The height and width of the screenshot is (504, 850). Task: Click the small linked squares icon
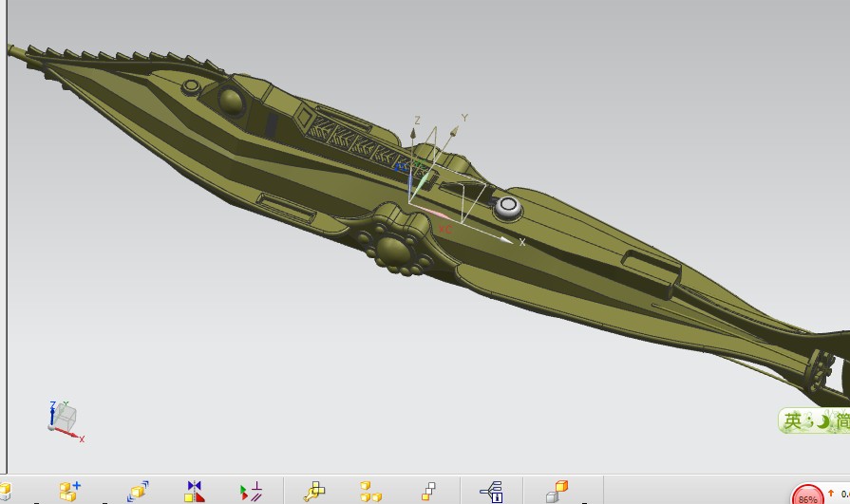(428, 492)
